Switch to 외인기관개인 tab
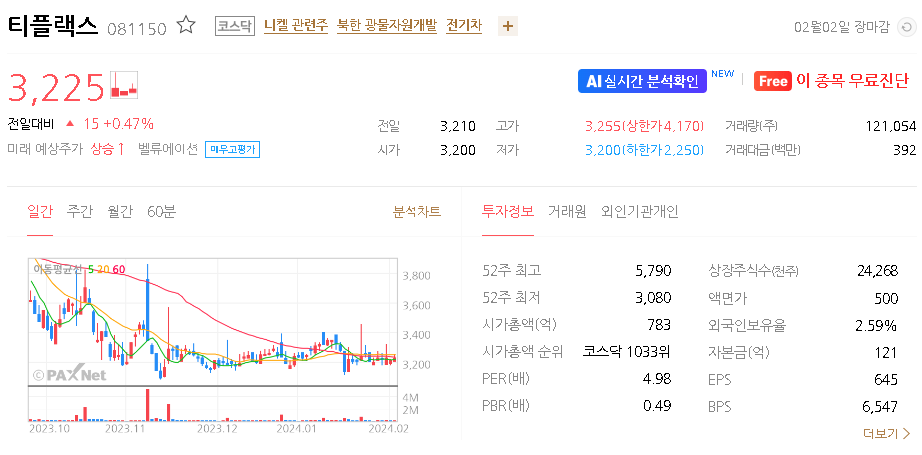This screenshot has width=922, height=455. (x=640, y=212)
